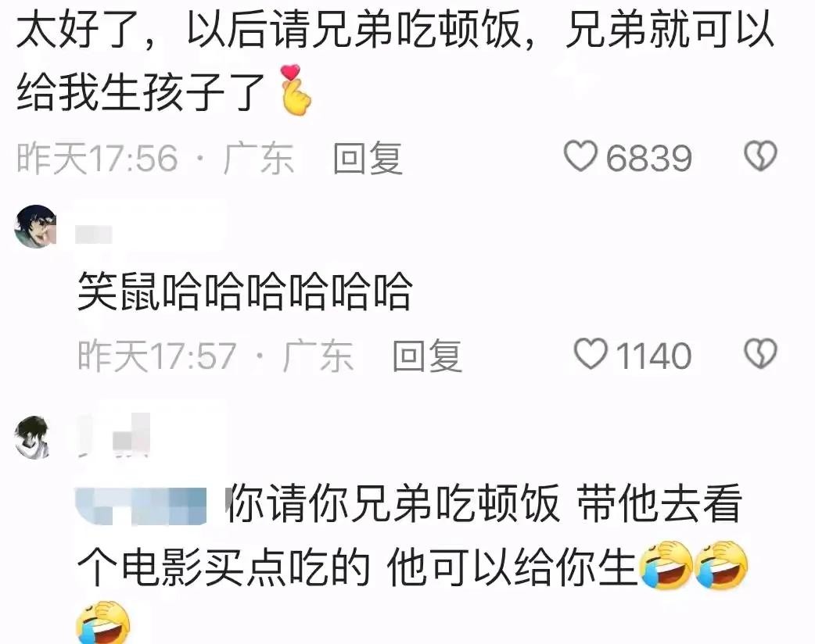815x644 pixels.
Task: Click the 昨天17:57 timestamp
Action: click(157, 356)
